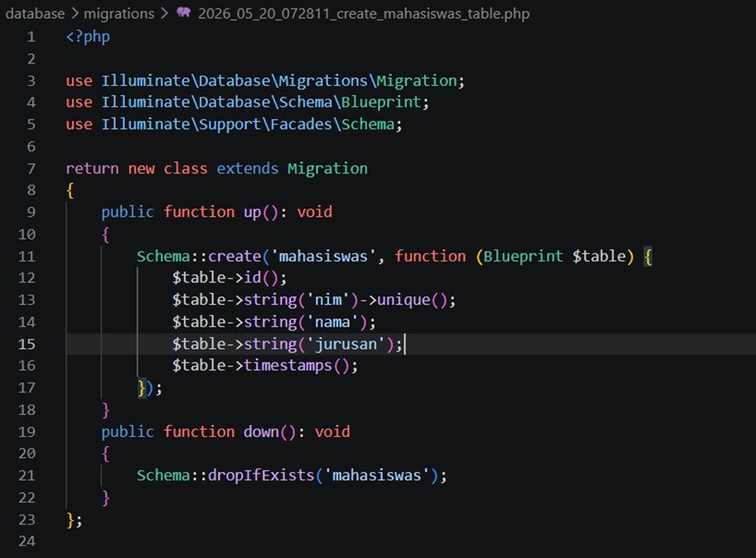Expand chevron after 'migrations' breadcrumb
Viewport: 756px width, 558px height.
164,13
